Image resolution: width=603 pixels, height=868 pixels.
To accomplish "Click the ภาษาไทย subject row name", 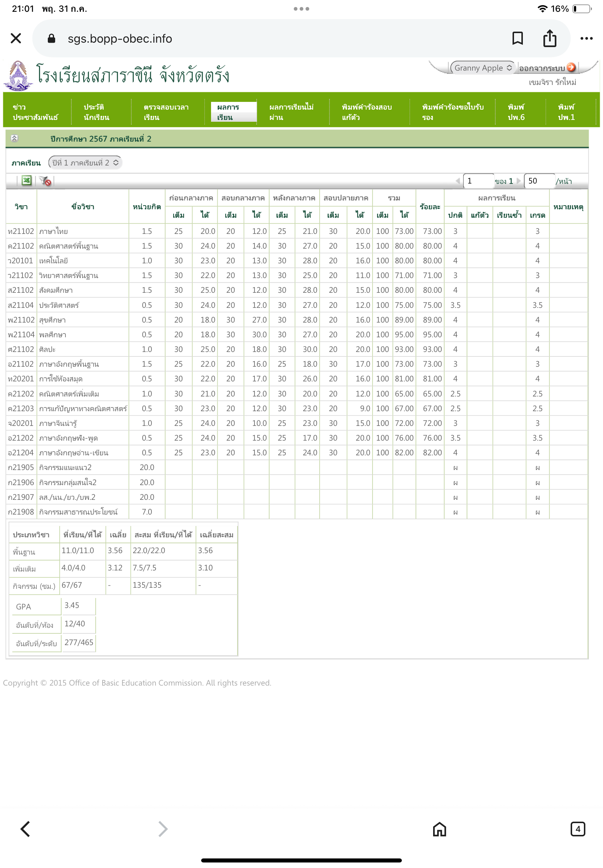I will (53, 231).
